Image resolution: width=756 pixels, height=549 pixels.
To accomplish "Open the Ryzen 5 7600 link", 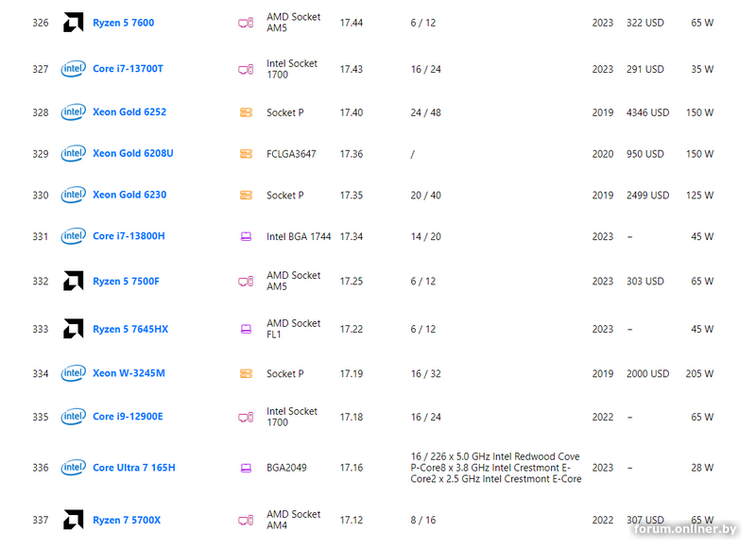I will point(124,23).
